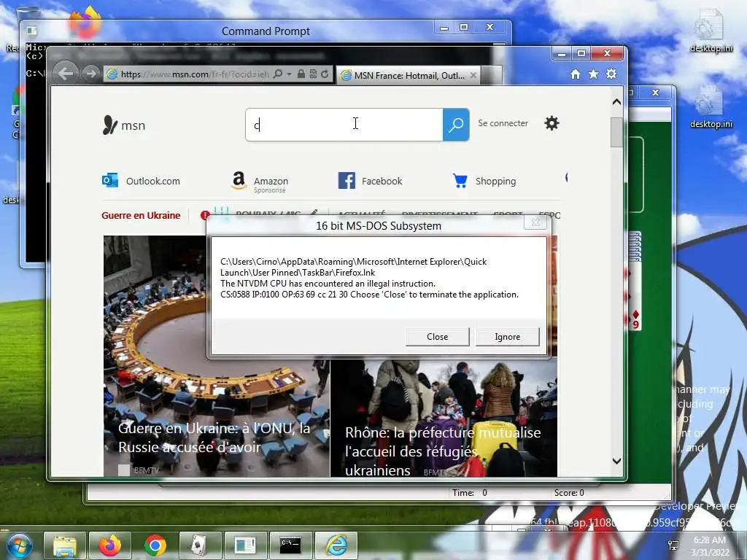Image resolution: width=747 pixels, height=560 pixels.
Task: Click the Internet Explorer back arrow
Action: tap(65, 74)
